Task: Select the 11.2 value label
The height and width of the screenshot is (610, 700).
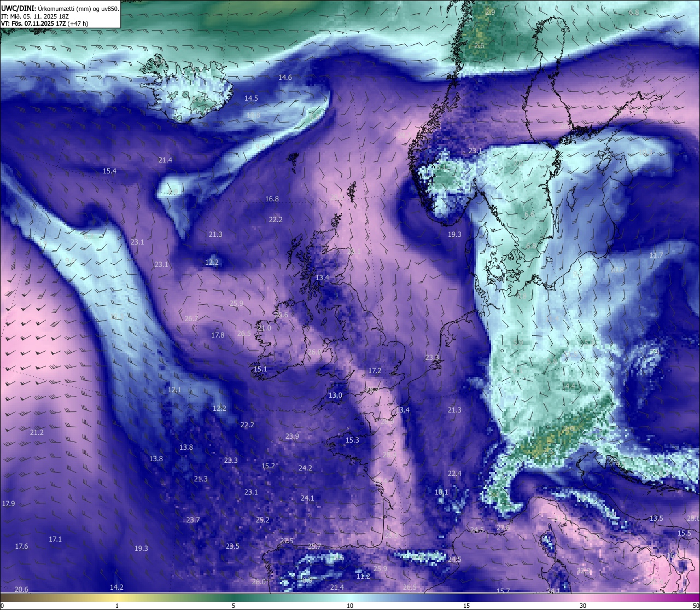Action: pos(363,577)
